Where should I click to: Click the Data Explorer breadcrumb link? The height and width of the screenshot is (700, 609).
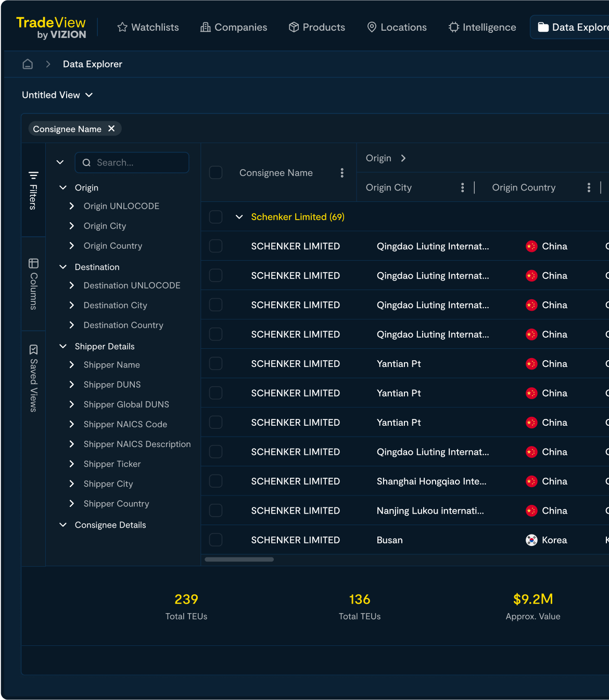93,64
